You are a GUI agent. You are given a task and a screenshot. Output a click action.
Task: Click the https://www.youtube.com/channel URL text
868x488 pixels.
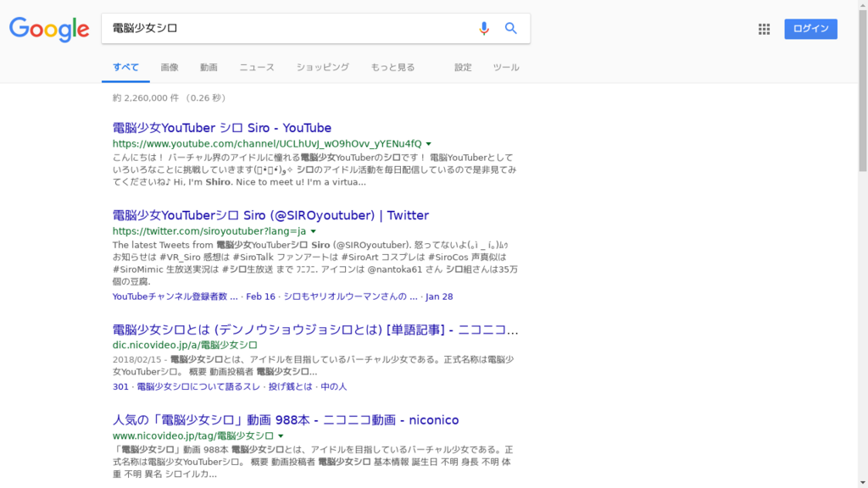267,144
